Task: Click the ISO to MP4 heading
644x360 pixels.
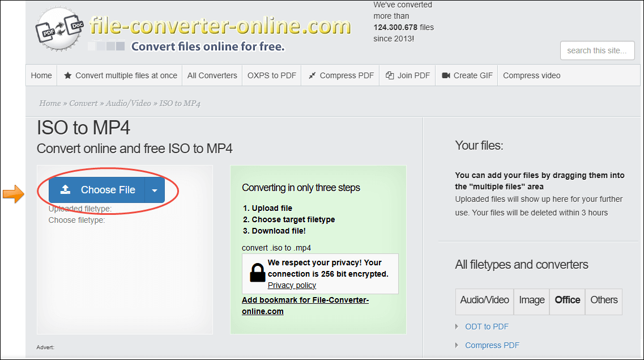Action: pyautogui.click(x=83, y=128)
